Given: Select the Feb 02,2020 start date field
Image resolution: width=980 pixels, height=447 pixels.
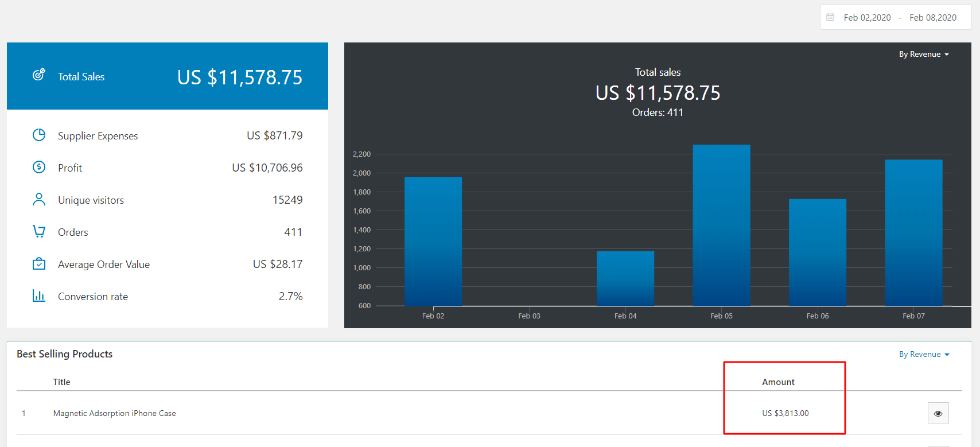Looking at the screenshot, I should [x=867, y=18].
